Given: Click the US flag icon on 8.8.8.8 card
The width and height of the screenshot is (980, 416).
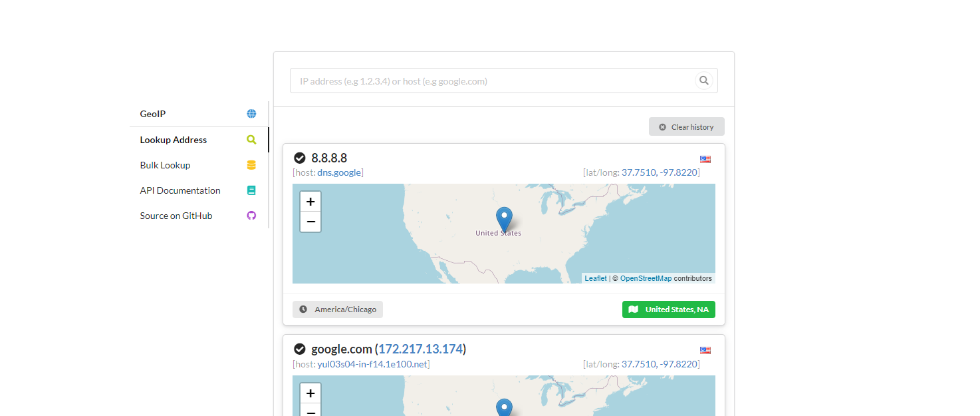Looking at the screenshot, I should pyautogui.click(x=705, y=159).
